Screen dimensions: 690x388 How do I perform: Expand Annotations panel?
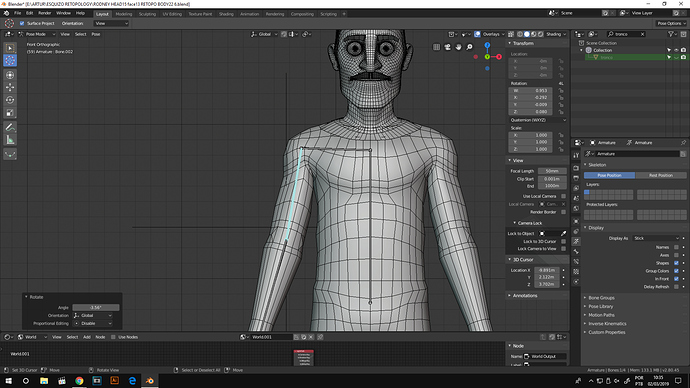525,296
